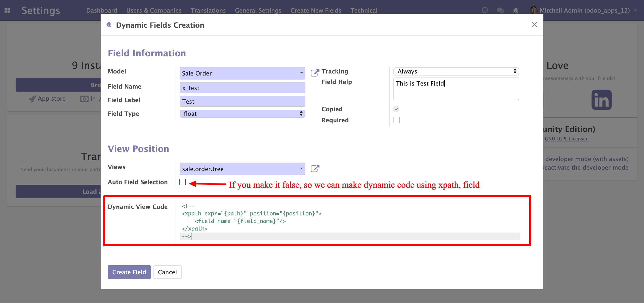Click Mitchell Admin avatar picture
This screenshot has height=303, width=644.
tap(534, 10)
